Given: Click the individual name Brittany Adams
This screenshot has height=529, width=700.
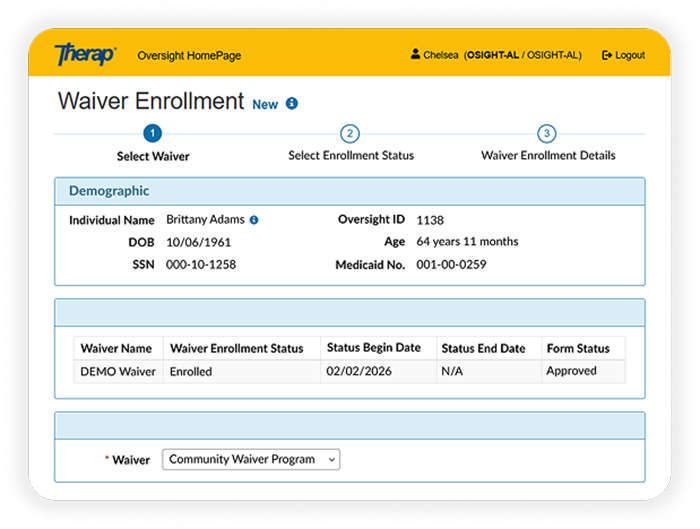Looking at the screenshot, I should coord(205,219).
